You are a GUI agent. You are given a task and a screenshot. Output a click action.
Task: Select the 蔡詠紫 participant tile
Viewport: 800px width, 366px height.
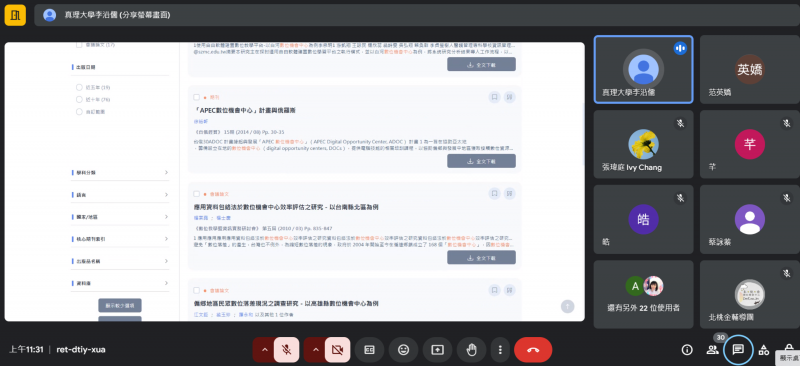(x=750, y=219)
